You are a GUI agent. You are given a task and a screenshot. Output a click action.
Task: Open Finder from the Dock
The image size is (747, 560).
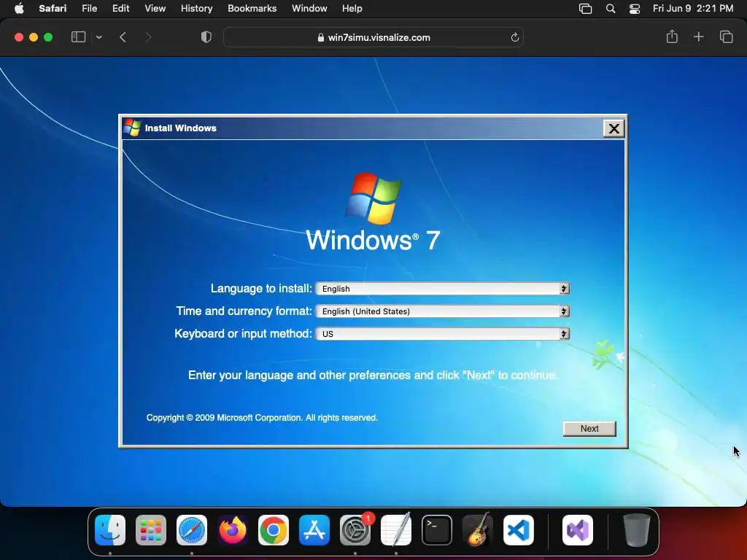pos(110,530)
